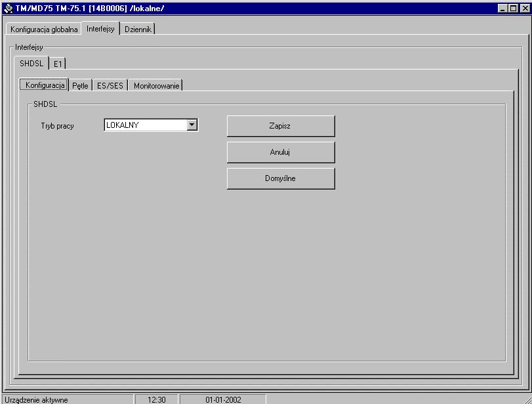Viewport: 532px width, 404px height.
Task: Click the Zapisz button
Action: click(x=281, y=126)
